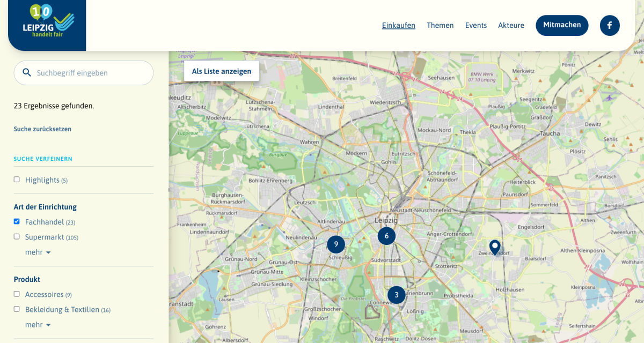644x343 pixels.
Task: Click the Leipzig handelt fair logo
Action: tap(47, 24)
